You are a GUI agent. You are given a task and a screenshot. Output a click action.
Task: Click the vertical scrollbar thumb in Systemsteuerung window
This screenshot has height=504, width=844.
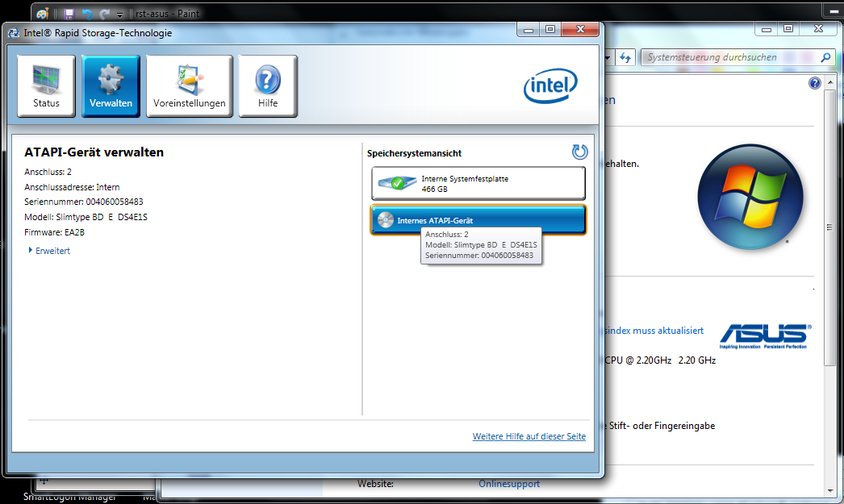point(830,228)
